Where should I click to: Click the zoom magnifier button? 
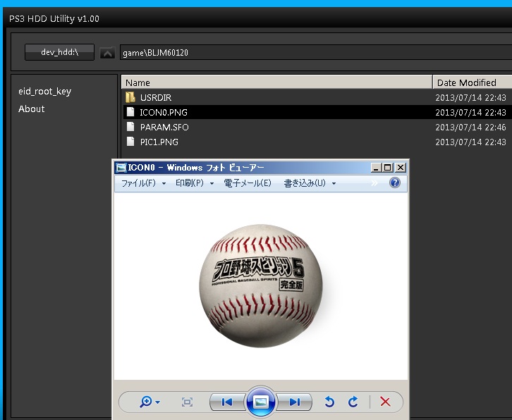[146, 402]
